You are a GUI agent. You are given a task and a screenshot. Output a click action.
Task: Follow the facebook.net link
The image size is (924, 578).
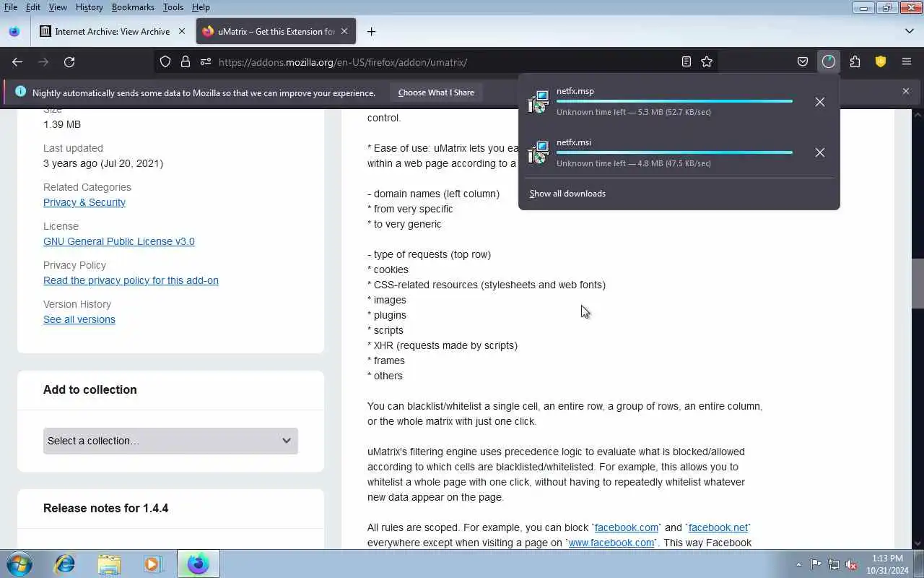718,527
